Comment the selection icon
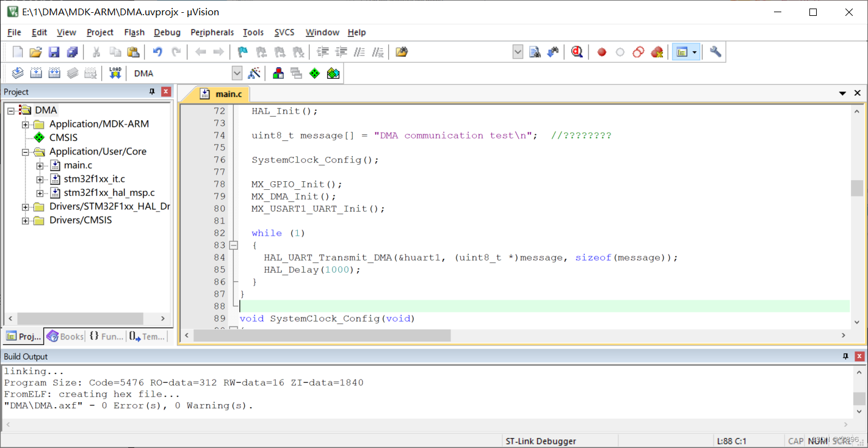The image size is (868, 448). (x=360, y=52)
